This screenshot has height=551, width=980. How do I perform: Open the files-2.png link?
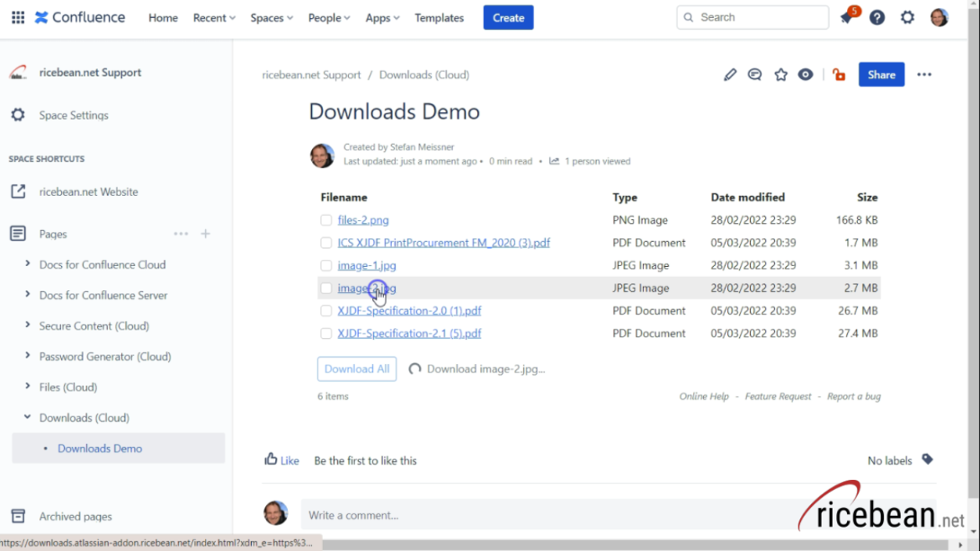coord(363,220)
